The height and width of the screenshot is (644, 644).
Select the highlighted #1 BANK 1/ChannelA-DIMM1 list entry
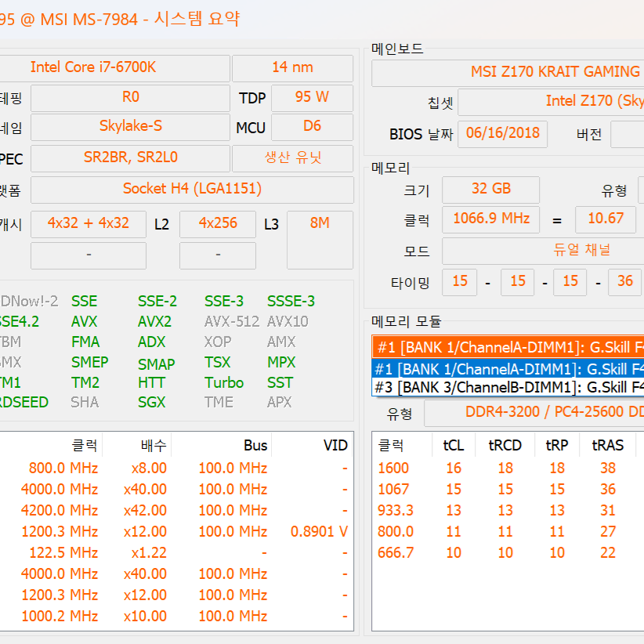[508, 369]
